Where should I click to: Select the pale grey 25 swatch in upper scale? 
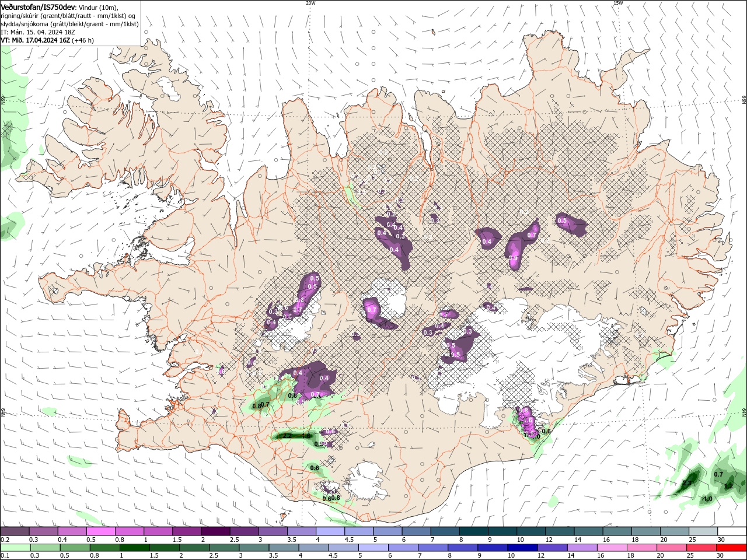[x=703, y=531]
